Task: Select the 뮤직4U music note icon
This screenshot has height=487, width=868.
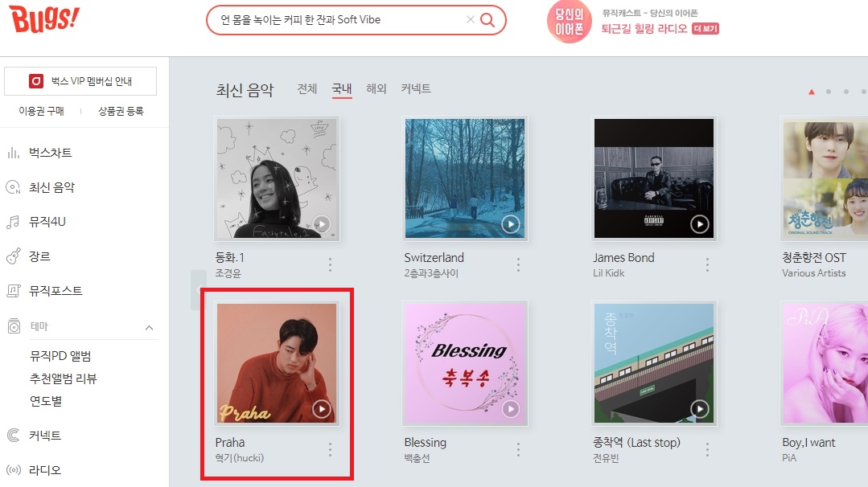Action: [14, 222]
